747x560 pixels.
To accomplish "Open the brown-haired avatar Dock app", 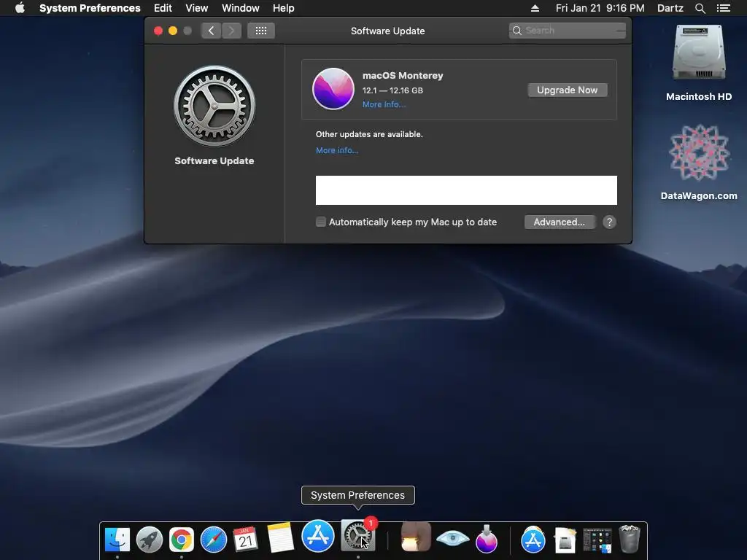I will point(416,537).
